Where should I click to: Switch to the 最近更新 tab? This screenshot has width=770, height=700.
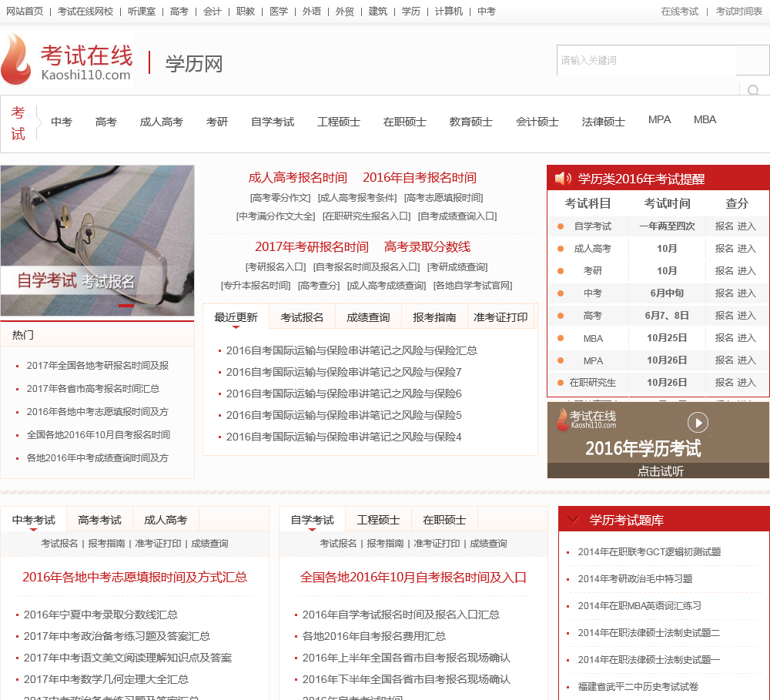click(236, 317)
